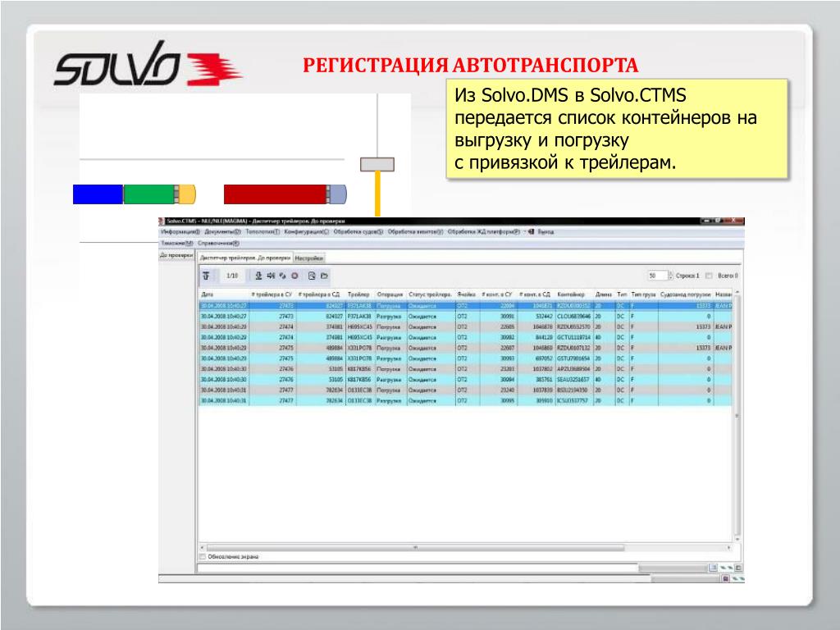
Task: Click the horizontal scrollbar under the table
Action: 415,547
